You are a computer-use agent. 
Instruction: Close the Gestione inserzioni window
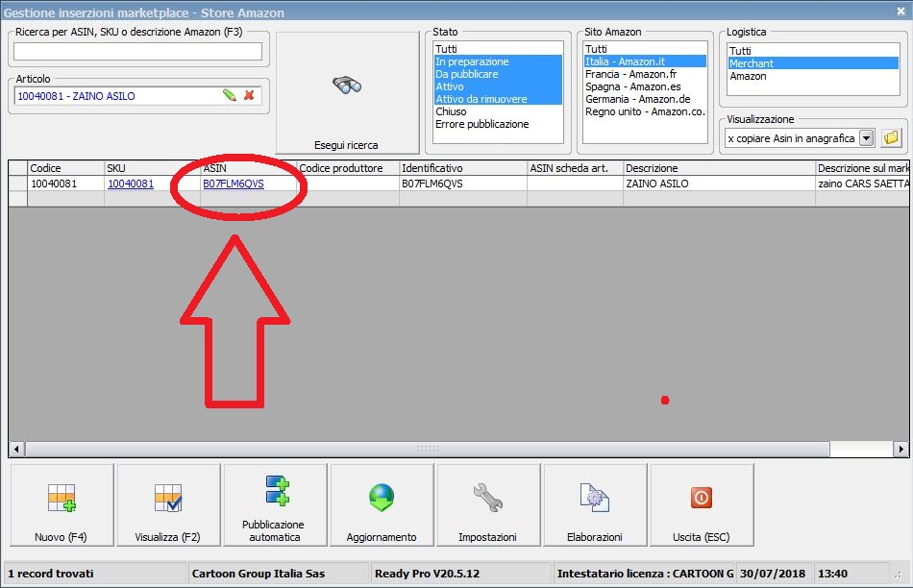tap(901, 11)
